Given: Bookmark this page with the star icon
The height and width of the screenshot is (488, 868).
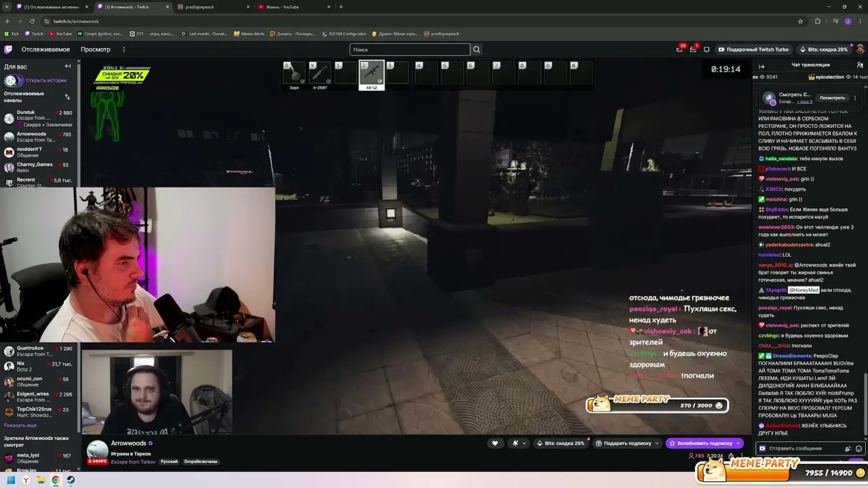Looking at the screenshot, I should [x=800, y=21].
